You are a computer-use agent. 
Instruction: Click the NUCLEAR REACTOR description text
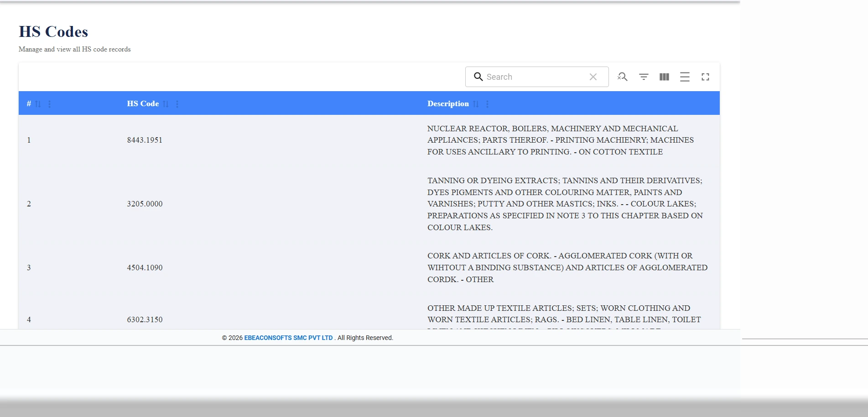[561, 140]
